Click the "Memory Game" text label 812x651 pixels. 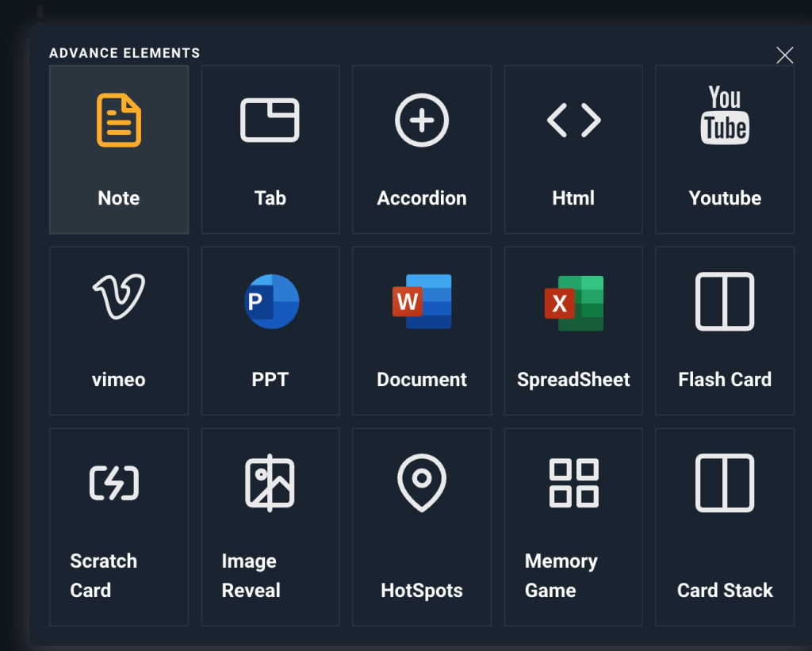pos(561,576)
